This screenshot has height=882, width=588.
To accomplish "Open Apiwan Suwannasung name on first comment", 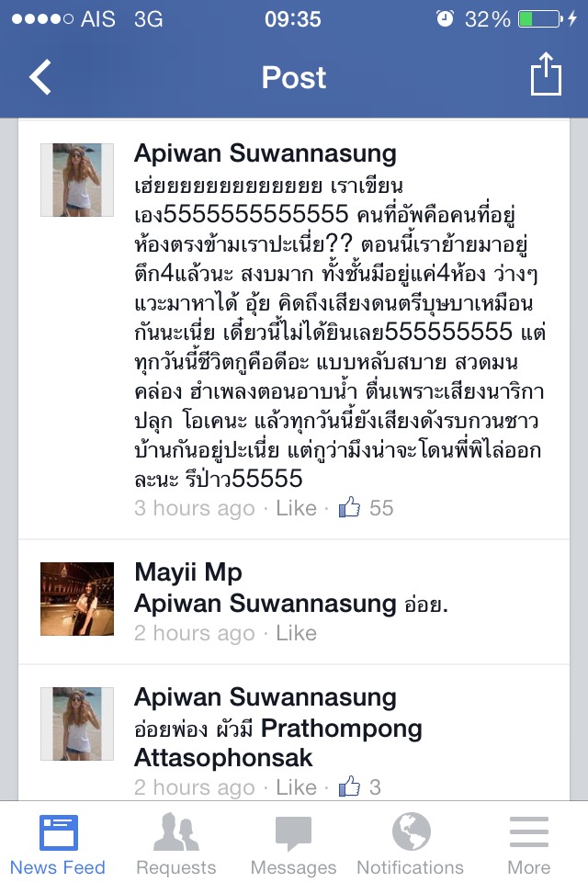I will (x=265, y=153).
